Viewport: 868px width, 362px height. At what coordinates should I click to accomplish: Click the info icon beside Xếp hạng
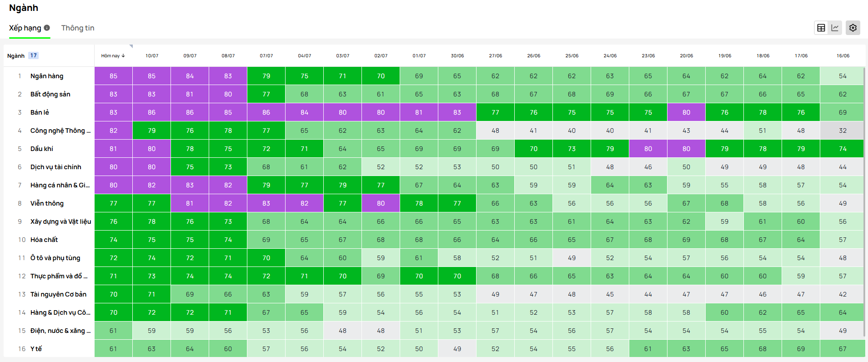[x=47, y=28]
